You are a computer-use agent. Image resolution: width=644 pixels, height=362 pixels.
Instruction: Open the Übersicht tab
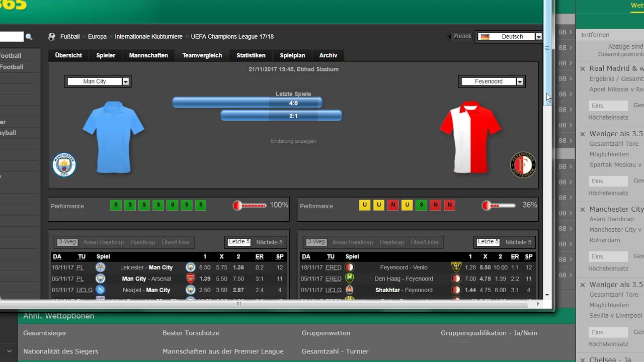pyautogui.click(x=68, y=55)
